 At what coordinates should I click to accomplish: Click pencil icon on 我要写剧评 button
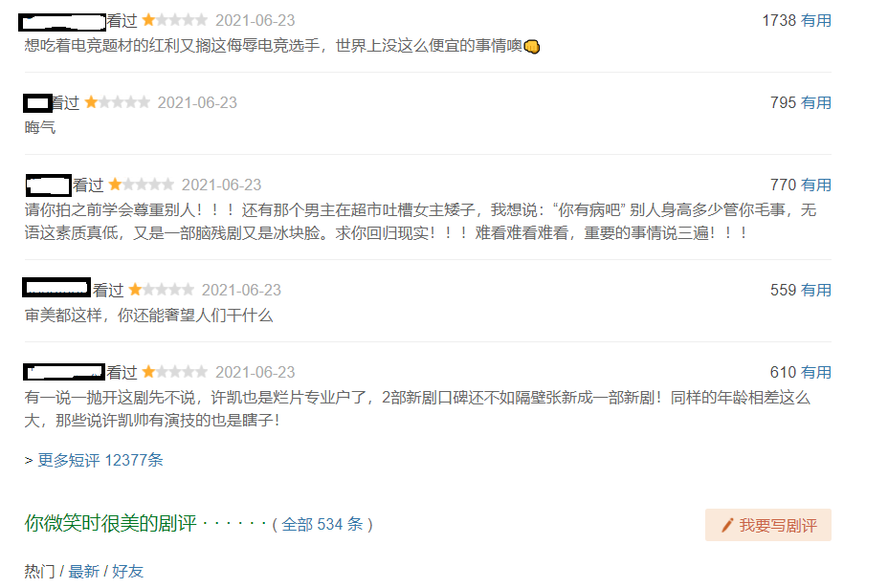(x=727, y=525)
